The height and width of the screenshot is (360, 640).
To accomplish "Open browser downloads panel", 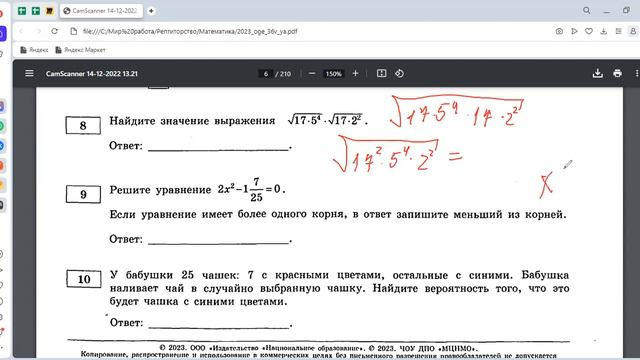I will click(603, 31).
